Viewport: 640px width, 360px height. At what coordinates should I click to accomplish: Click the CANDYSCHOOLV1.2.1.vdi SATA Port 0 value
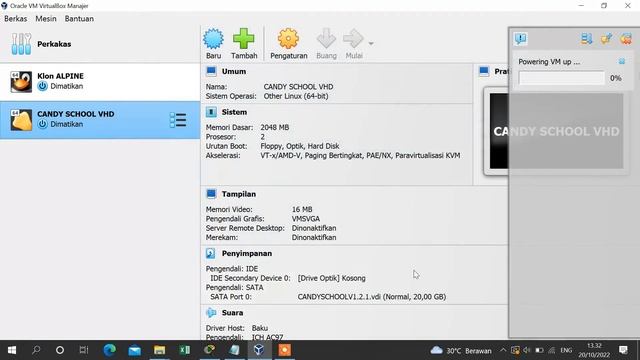coord(371,297)
